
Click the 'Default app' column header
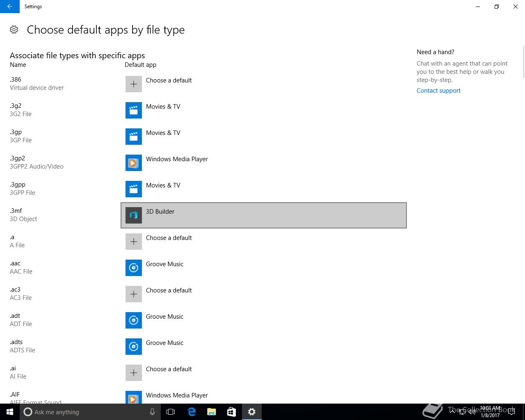140,65
